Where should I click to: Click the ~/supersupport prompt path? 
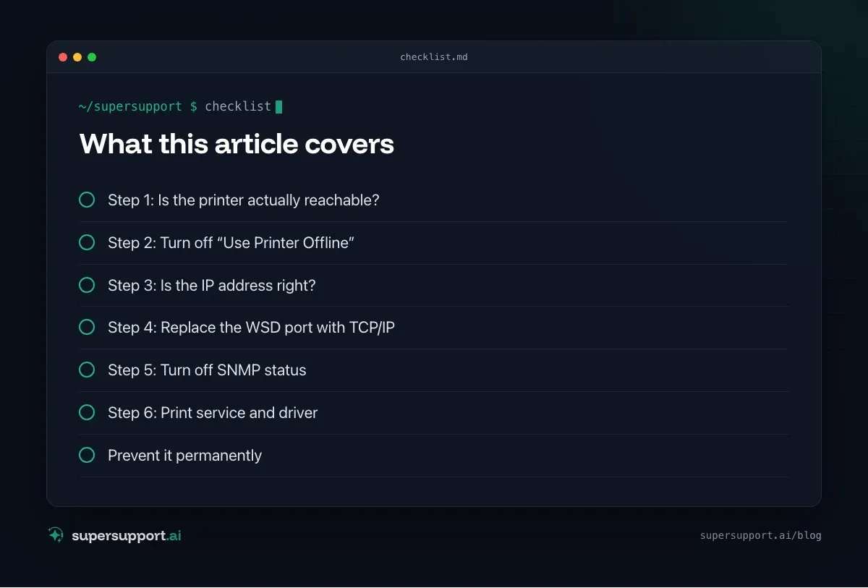click(x=130, y=106)
